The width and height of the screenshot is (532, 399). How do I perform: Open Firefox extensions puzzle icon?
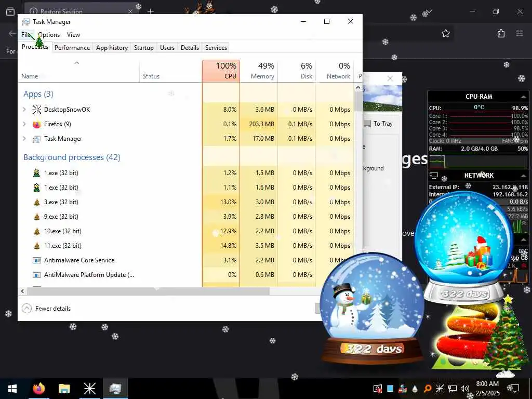(501, 33)
